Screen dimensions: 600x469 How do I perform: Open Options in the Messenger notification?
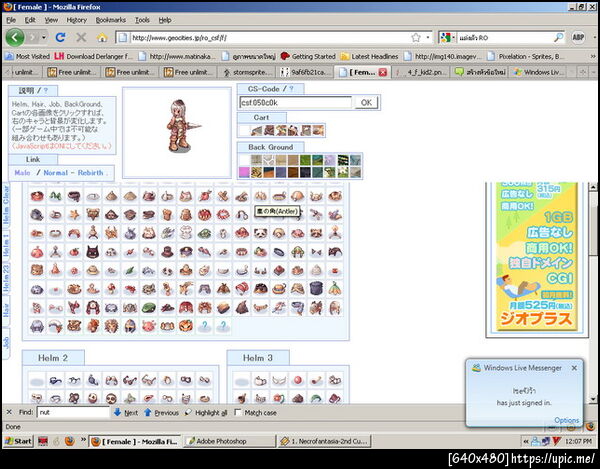pos(566,420)
